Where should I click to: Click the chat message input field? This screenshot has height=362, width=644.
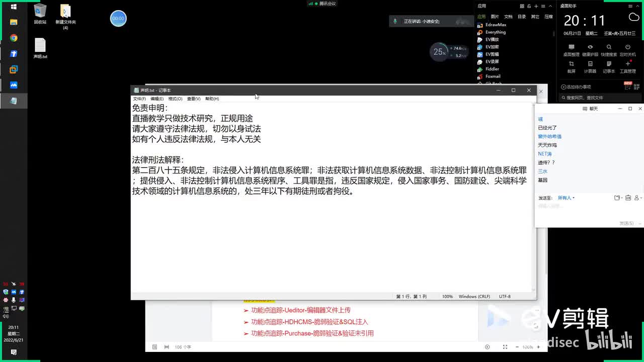589,211
